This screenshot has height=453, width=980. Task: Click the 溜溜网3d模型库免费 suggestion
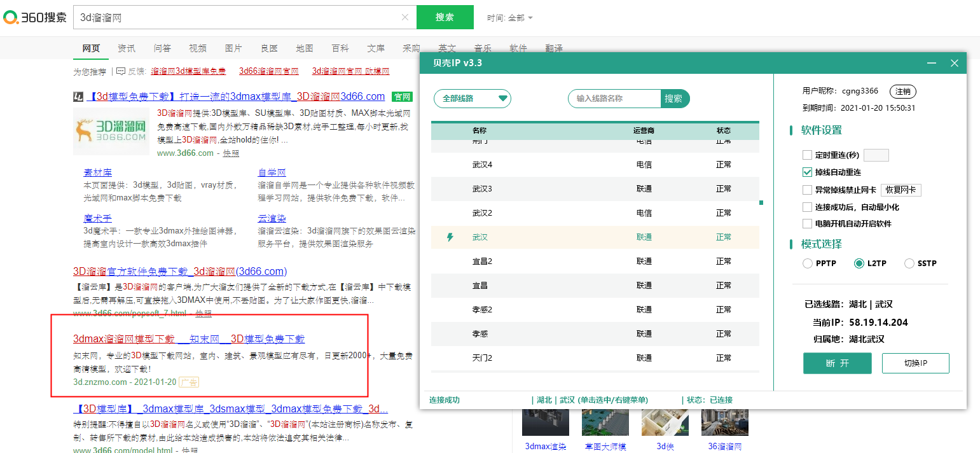coord(188,71)
